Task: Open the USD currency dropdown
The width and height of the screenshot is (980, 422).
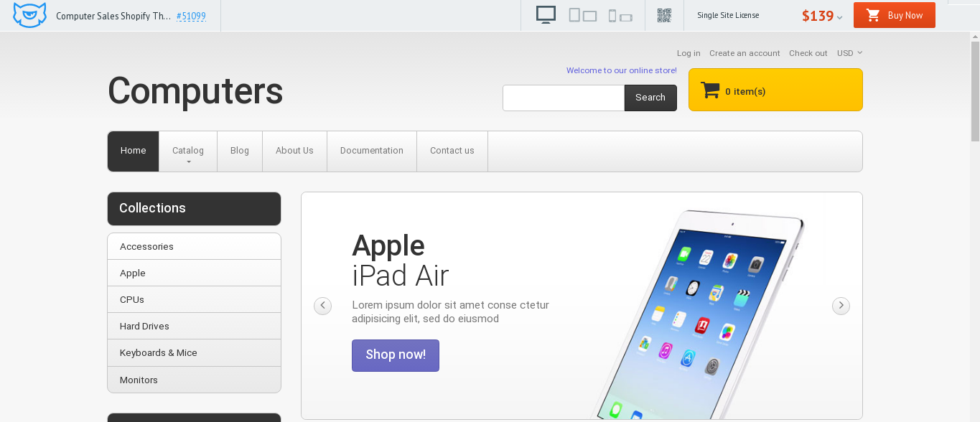Action: click(x=849, y=53)
